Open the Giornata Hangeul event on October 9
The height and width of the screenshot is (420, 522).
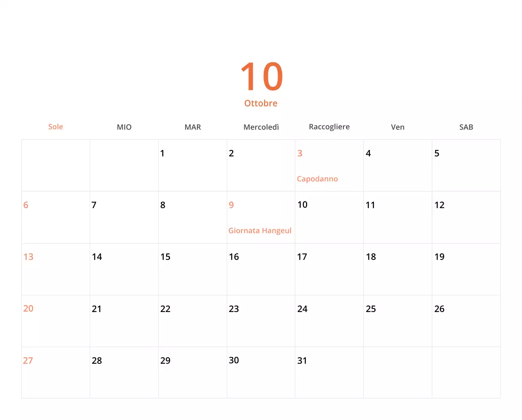click(260, 231)
